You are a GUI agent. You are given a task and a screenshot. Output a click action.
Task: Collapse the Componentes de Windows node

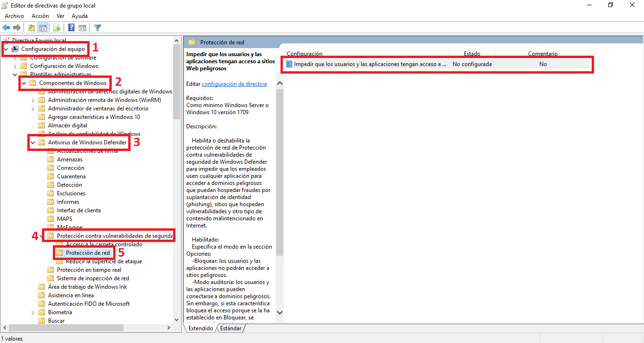coord(24,83)
